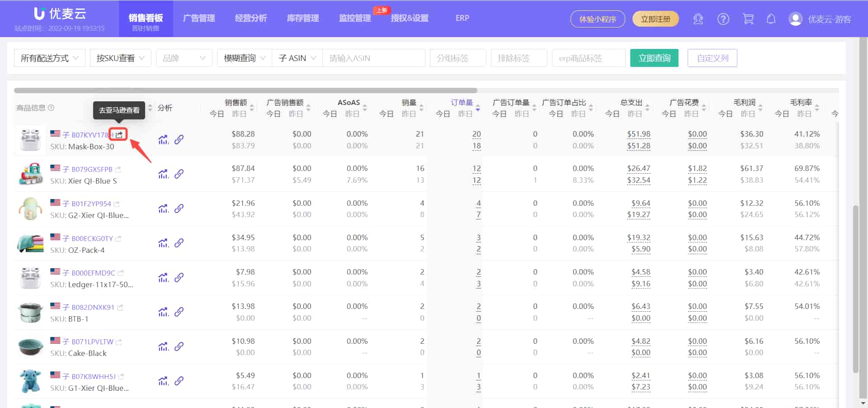Open the notification bell icon
This screenshot has height=408, width=868.
(771, 19)
